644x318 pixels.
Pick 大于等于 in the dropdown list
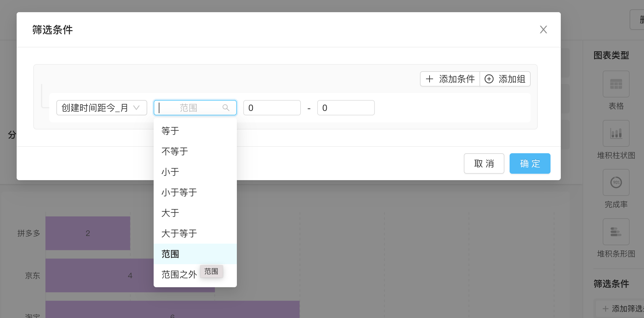(x=195, y=233)
